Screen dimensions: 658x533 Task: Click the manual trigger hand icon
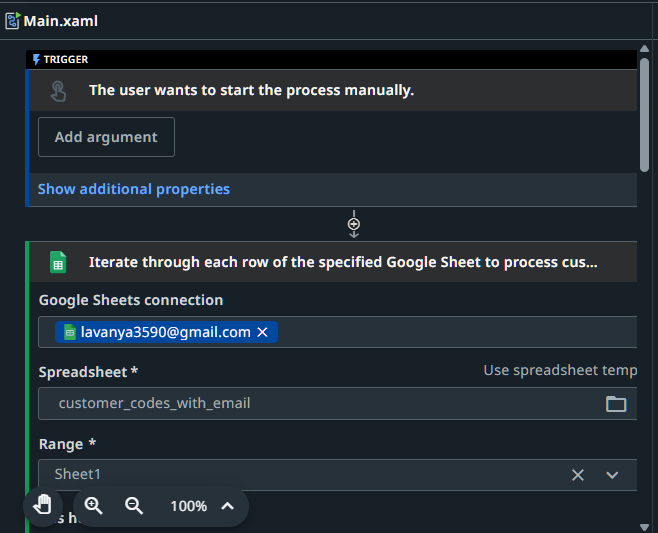58,91
